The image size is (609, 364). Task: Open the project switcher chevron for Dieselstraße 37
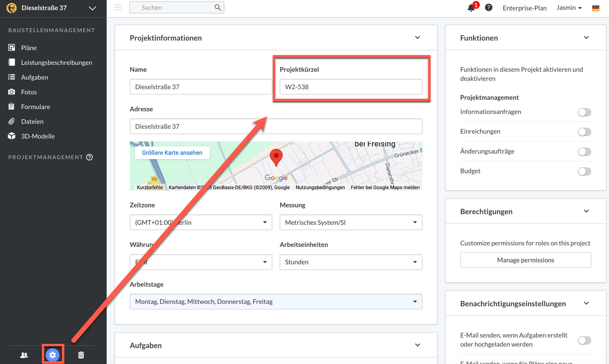point(92,8)
